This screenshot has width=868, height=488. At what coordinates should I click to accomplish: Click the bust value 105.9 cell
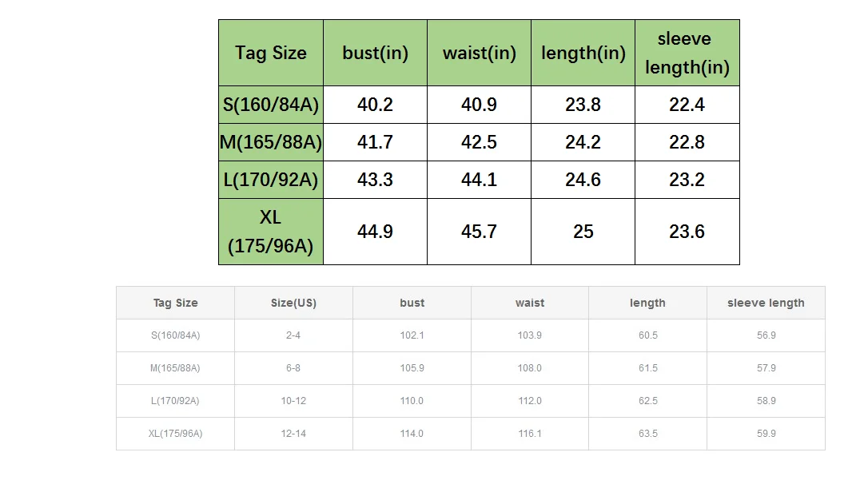(x=412, y=368)
